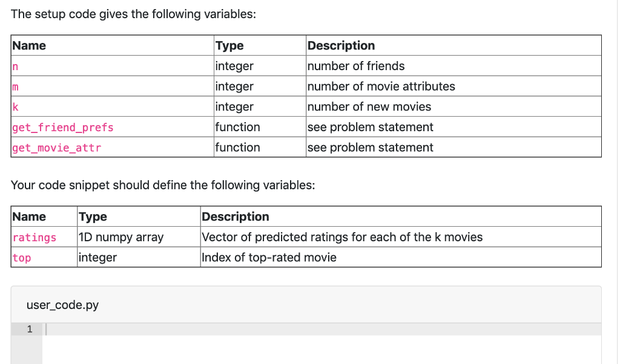The image size is (620, 364).
Task: Click line number 1 in the editor
Action: click(x=29, y=329)
